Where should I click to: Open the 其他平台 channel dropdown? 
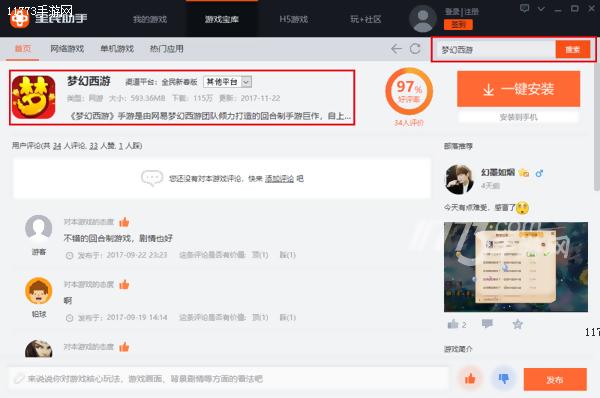(227, 82)
